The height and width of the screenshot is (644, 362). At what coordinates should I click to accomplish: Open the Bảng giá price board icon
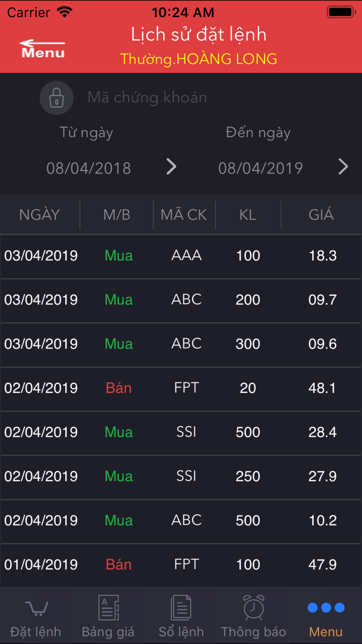tap(109, 607)
